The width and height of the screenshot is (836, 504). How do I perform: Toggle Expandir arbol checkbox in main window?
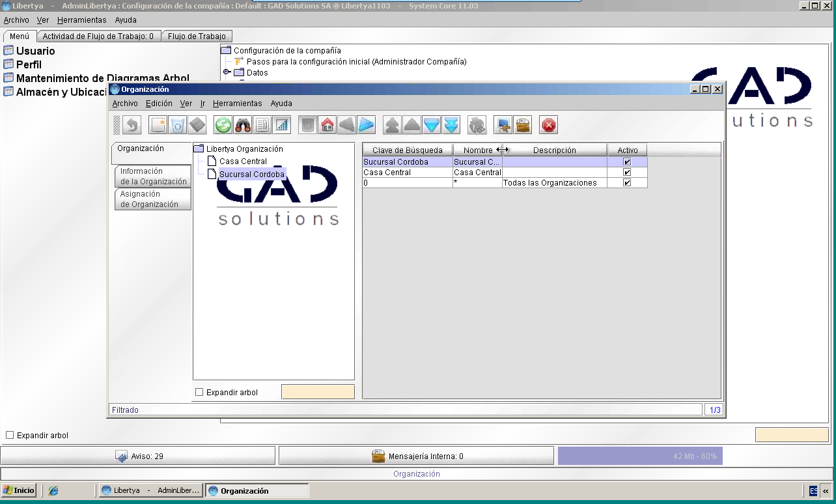(10, 435)
